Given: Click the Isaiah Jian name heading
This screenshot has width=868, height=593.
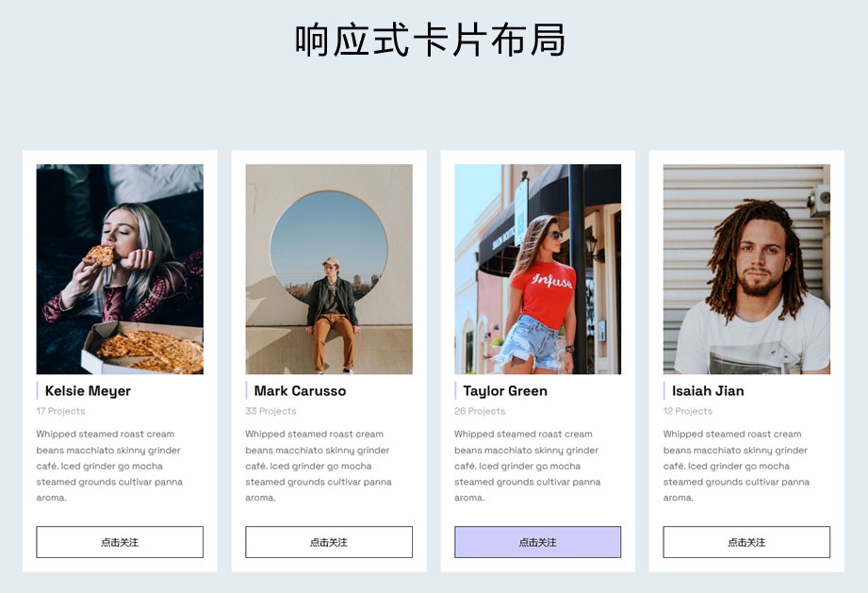Looking at the screenshot, I should coord(708,391).
